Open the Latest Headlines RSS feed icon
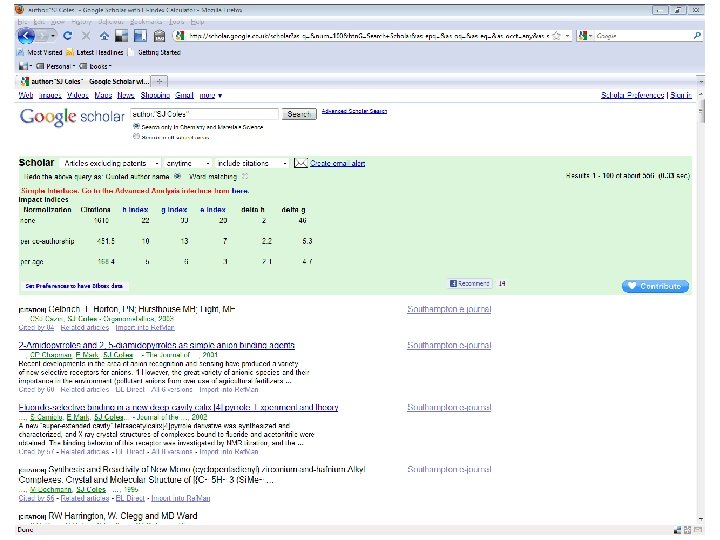 pyautogui.click(x=70, y=52)
